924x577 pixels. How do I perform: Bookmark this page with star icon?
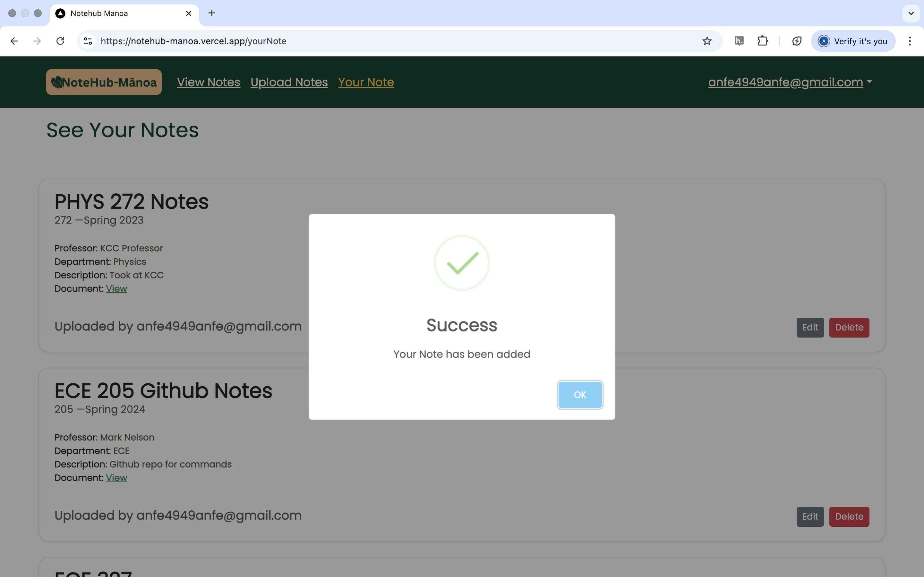[x=707, y=41]
